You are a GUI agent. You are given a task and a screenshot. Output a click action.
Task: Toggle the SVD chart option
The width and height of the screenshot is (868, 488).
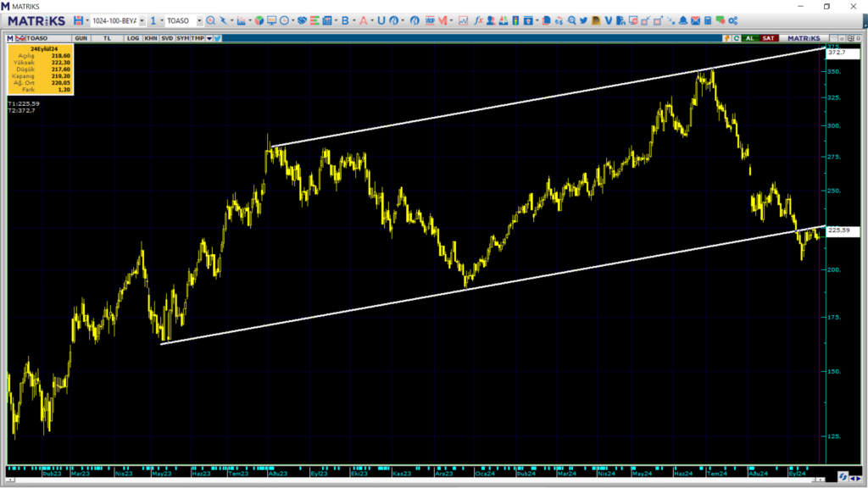point(167,38)
